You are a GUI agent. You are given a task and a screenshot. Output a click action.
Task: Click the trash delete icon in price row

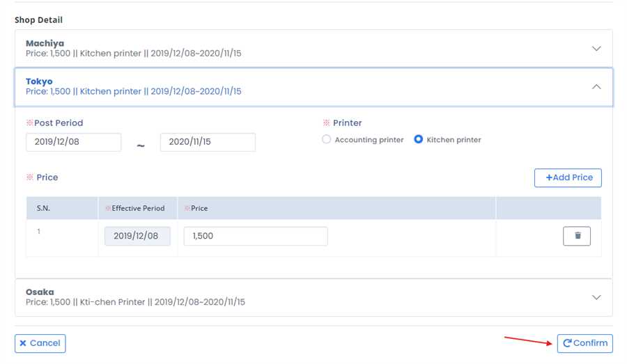point(577,236)
